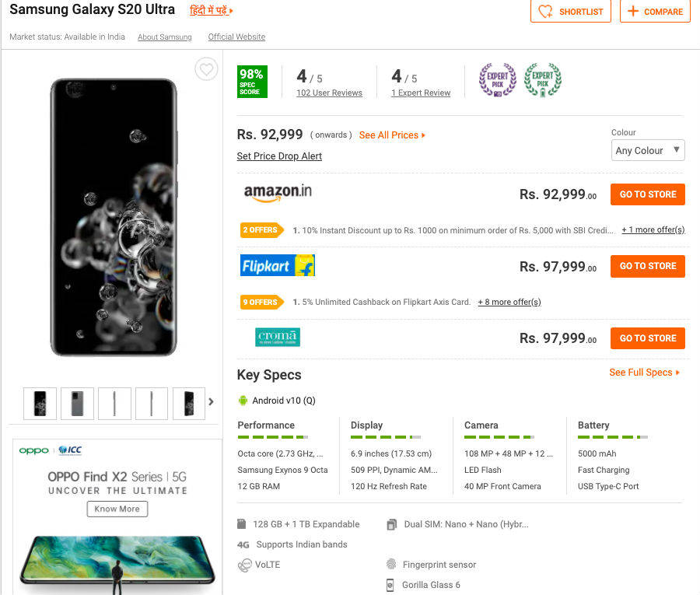Viewport: 700px width, 595px height.
Task: Click the Flipkart store logo
Action: pos(278,266)
